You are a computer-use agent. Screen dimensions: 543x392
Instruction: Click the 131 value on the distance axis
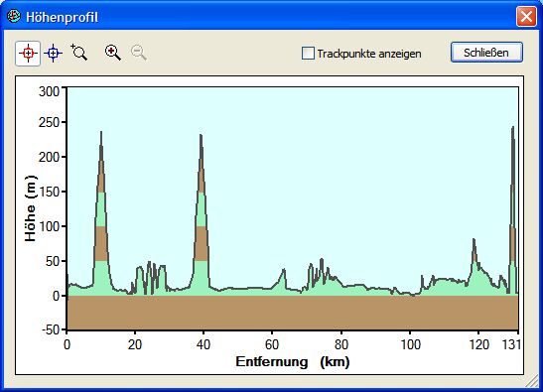click(x=511, y=344)
